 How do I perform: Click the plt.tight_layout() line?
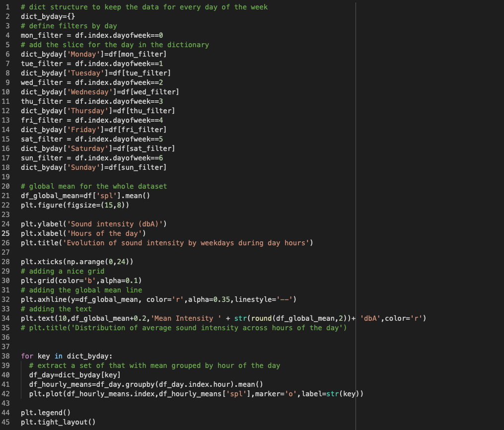click(x=58, y=422)
